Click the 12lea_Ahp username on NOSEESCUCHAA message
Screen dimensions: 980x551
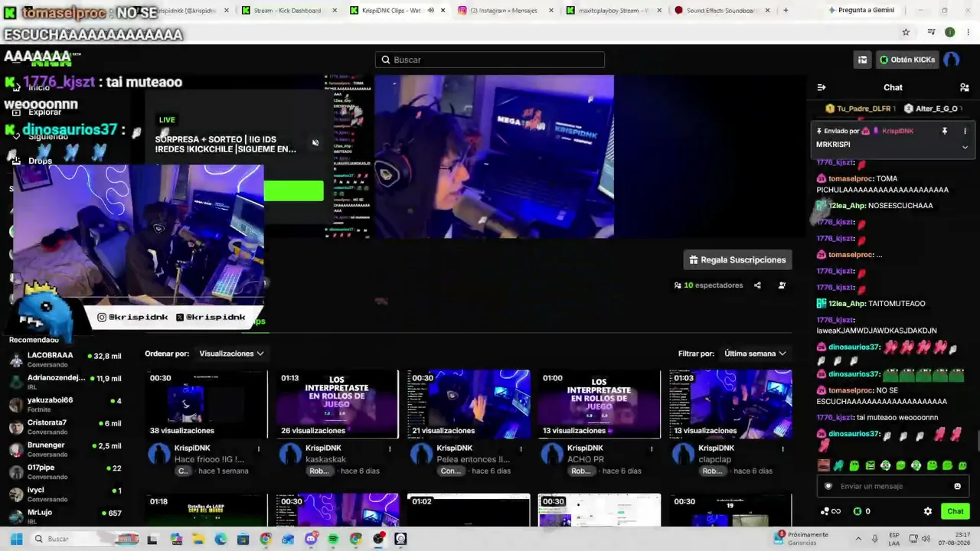point(847,206)
